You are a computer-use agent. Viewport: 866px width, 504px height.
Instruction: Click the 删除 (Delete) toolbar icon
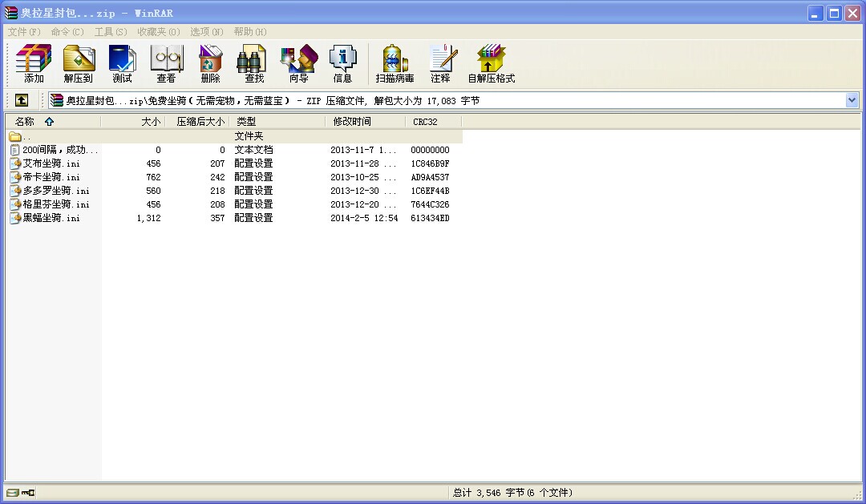210,64
